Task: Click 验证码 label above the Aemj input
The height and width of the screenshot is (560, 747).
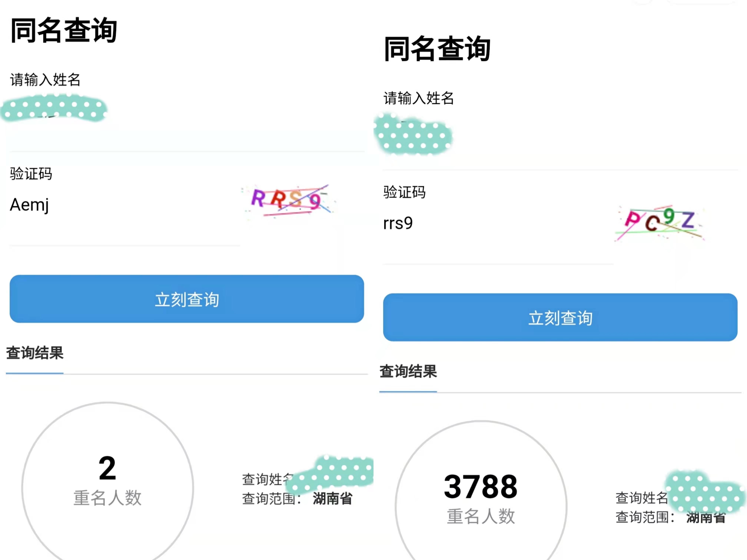Action: click(31, 174)
